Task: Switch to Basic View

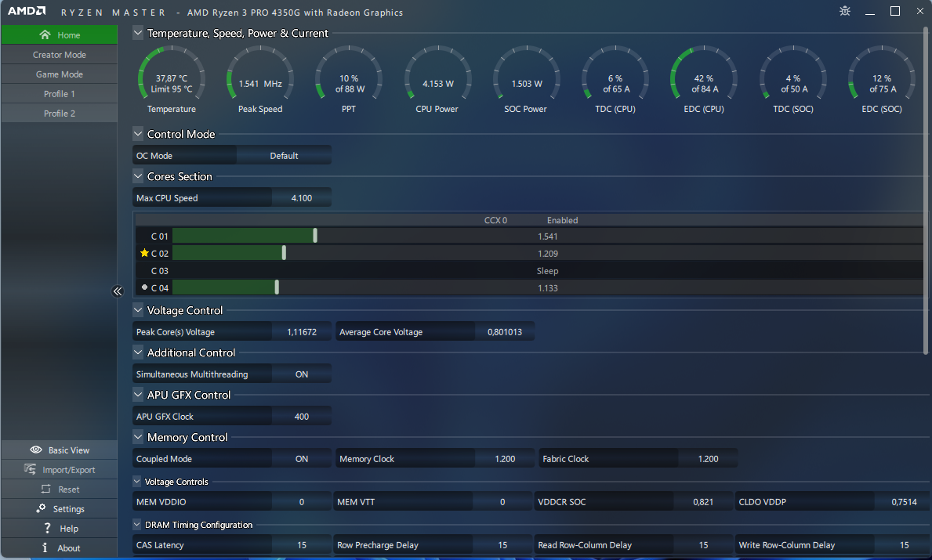Action: (x=60, y=450)
